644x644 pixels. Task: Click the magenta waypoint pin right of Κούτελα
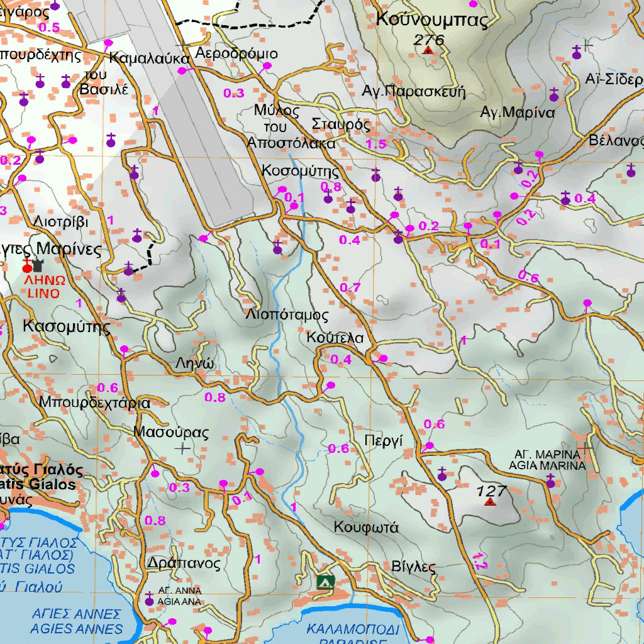(382, 358)
